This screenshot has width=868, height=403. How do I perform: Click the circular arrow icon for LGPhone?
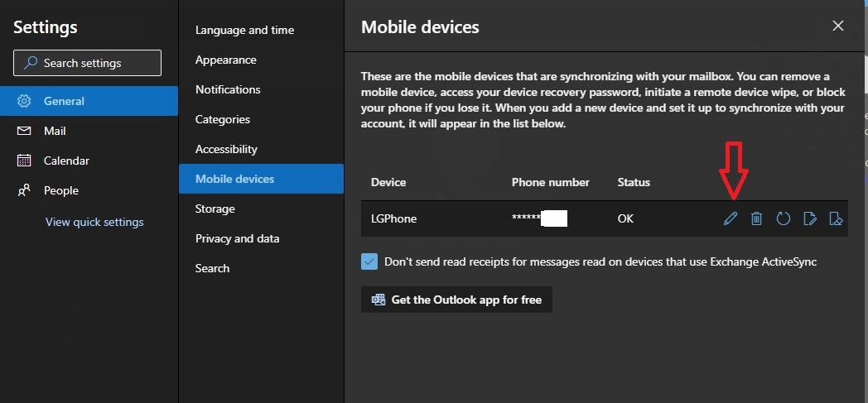(783, 218)
